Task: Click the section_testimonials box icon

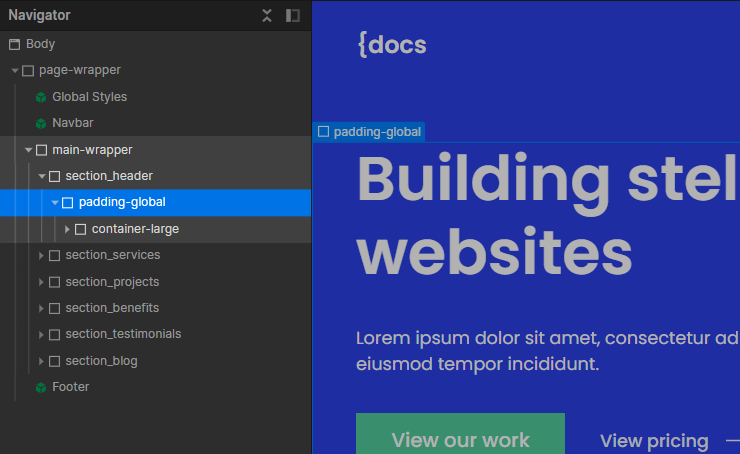Action: [55, 335]
